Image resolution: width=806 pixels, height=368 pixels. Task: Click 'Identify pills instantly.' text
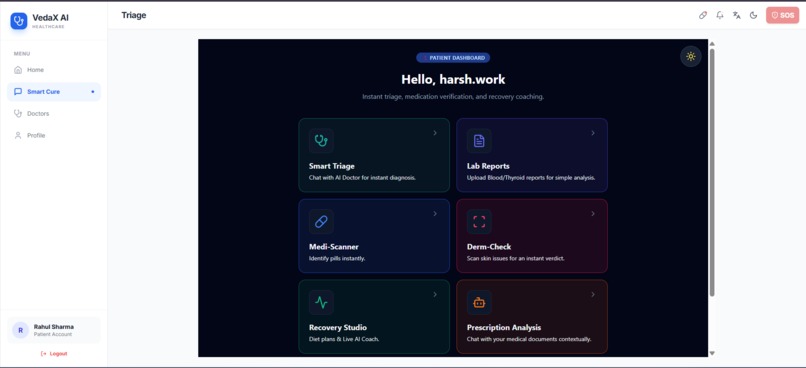tap(337, 259)
